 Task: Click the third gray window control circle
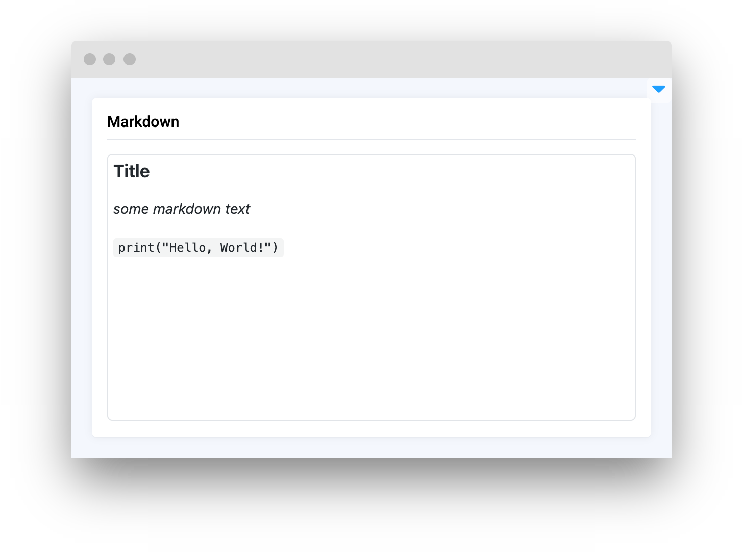[x=130, y=59]
